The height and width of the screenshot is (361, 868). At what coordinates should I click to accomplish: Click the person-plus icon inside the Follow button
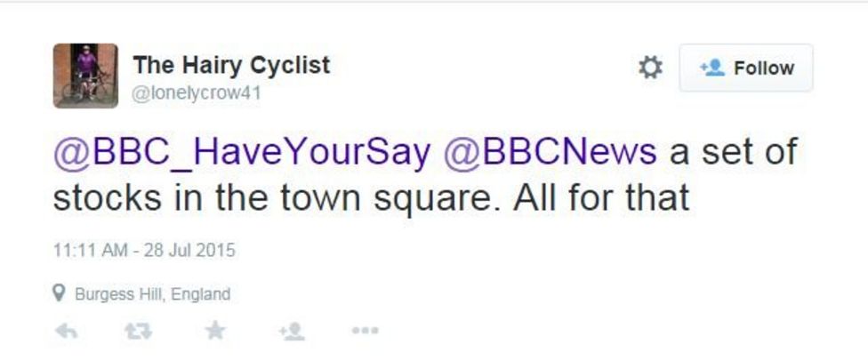[x=712, y=68]
